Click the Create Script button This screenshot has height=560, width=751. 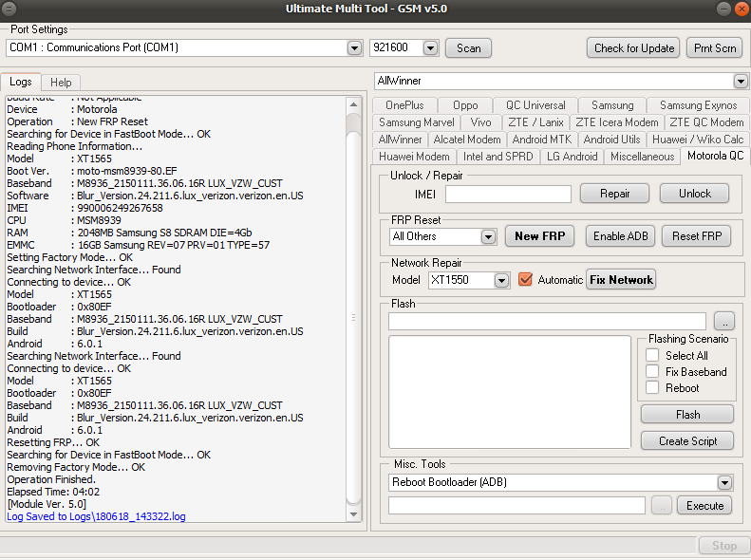tap(687, 441)
